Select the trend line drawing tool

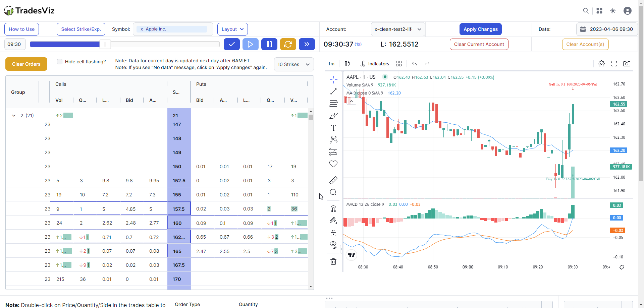point(333,91)
